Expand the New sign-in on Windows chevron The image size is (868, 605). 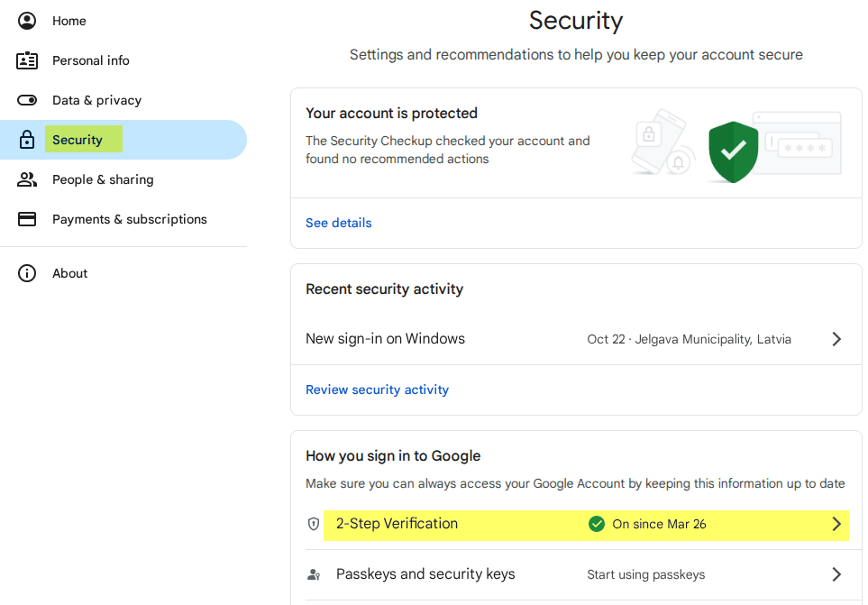coord(836,339)
